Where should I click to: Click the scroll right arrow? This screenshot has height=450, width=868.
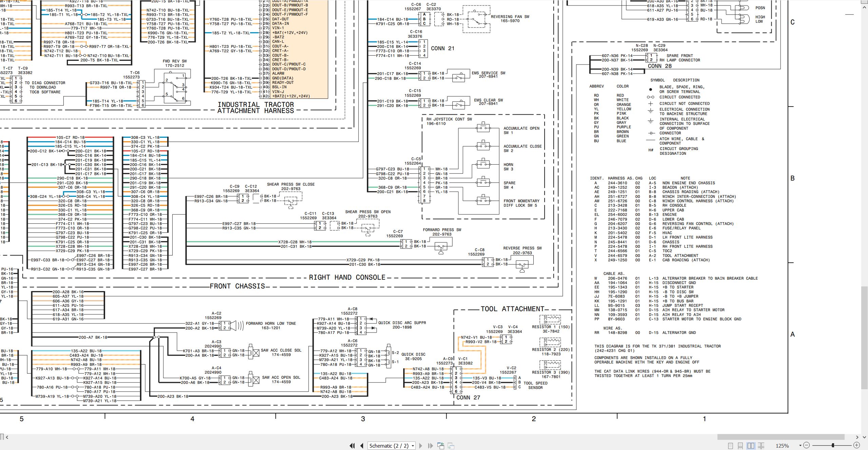(x=857, y=437)
